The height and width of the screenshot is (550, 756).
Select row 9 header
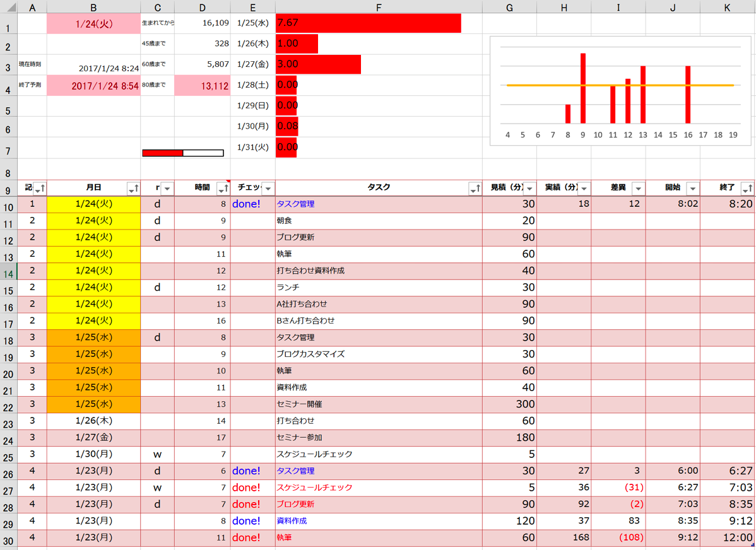(9, 188)
